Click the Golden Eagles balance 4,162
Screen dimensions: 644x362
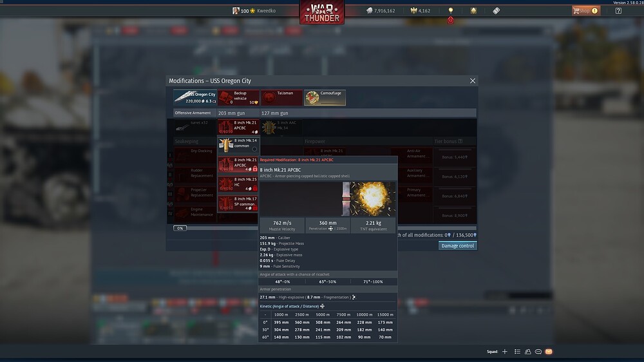coord(420,11)
